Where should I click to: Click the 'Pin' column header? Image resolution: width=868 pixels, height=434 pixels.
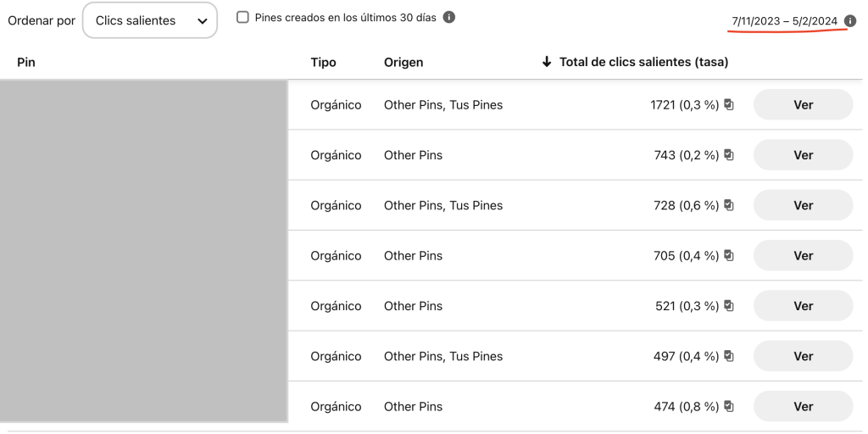point(26,62)
